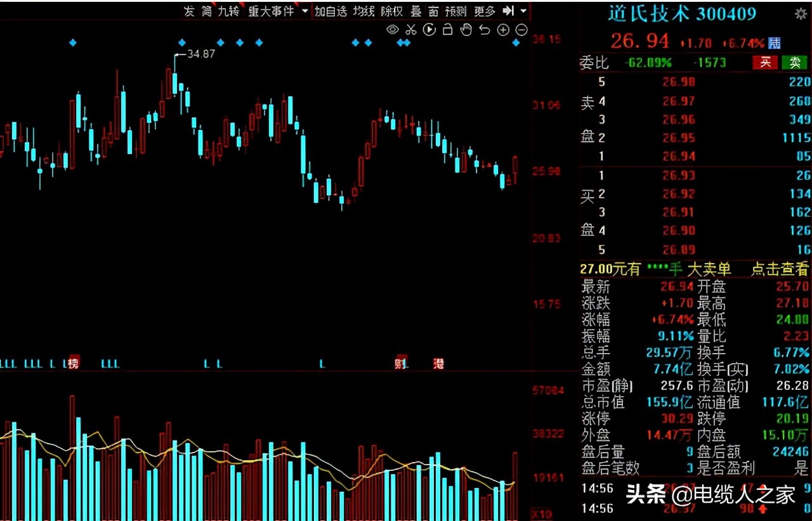Click the 总市值 155.9亿 value
Screen dimensions: 812x521
coord(670,402)
